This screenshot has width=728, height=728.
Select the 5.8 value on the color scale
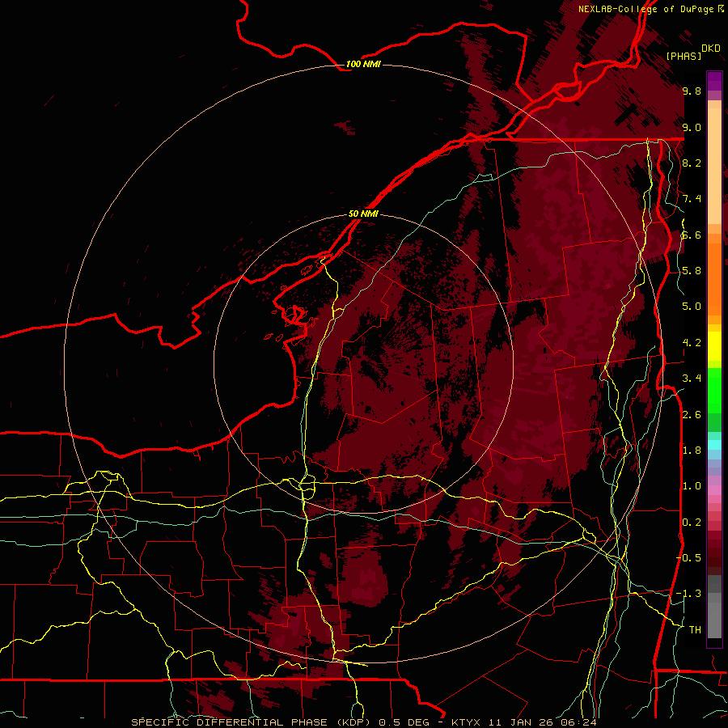click(692, 271)
